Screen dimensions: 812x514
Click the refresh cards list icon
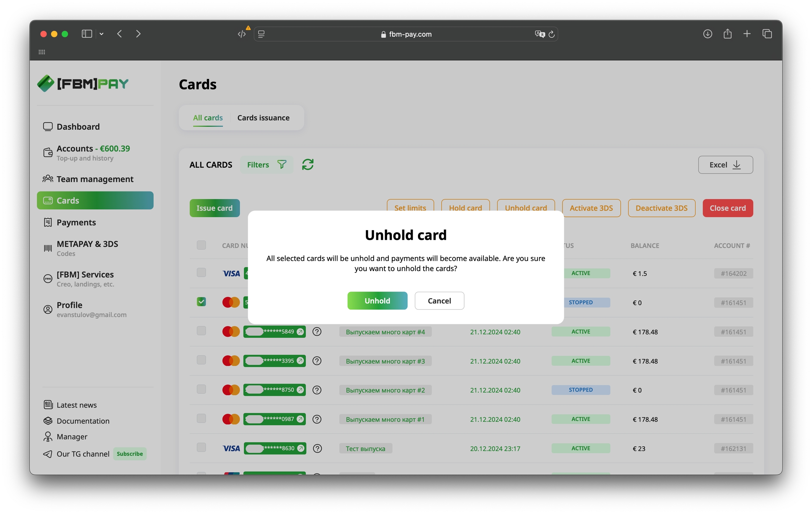pyautogui.click(x=308, y=165)
